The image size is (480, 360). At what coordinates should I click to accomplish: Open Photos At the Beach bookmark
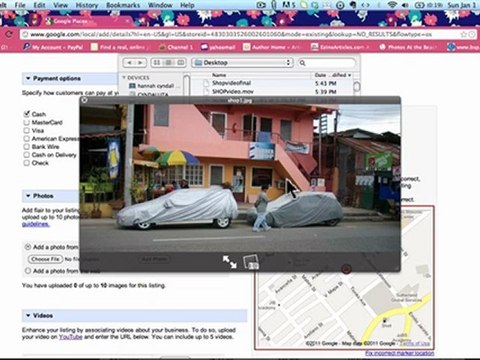click(408, 47)
